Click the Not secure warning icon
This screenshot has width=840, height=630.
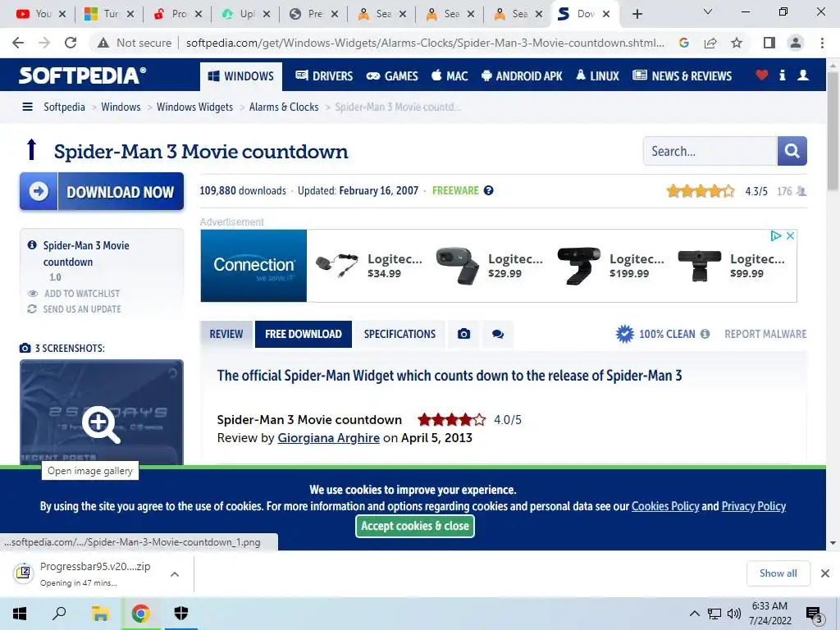(x=103, y=43)
